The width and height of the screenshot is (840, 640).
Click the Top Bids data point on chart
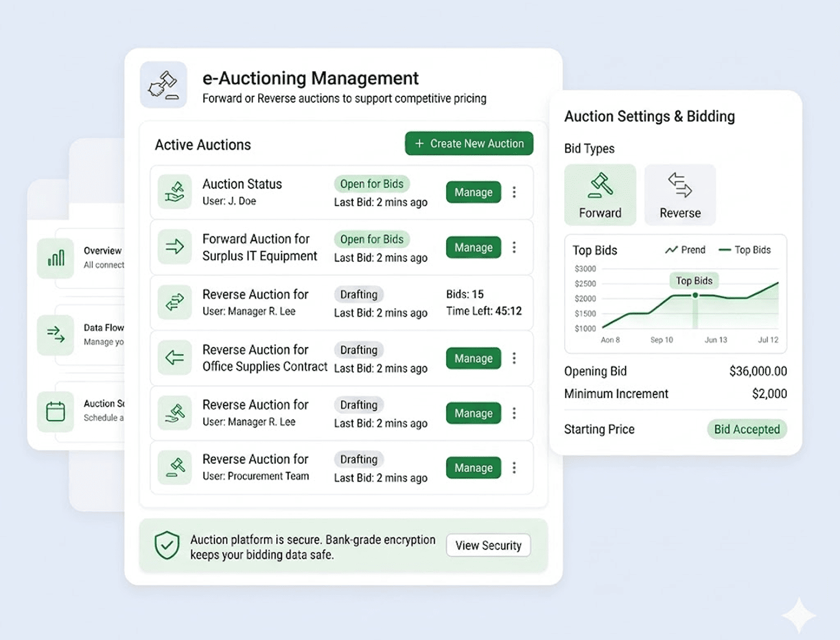695,295
